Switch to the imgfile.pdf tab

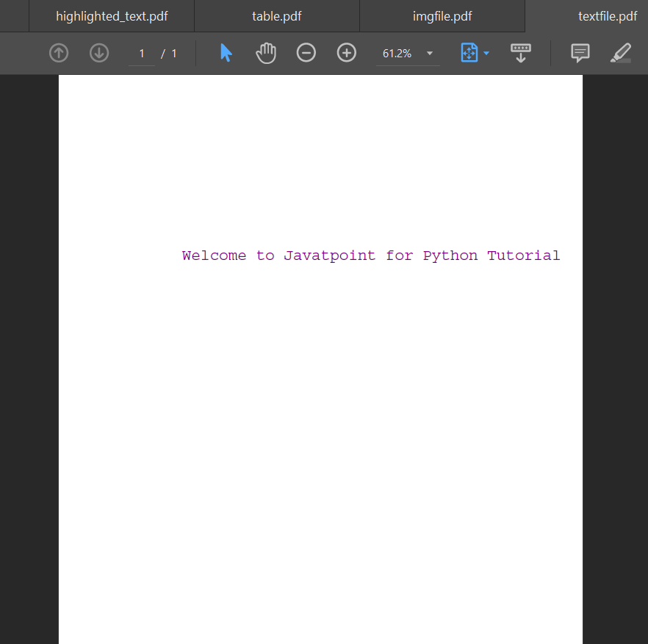pyautogui.click(x=442, y=15)
